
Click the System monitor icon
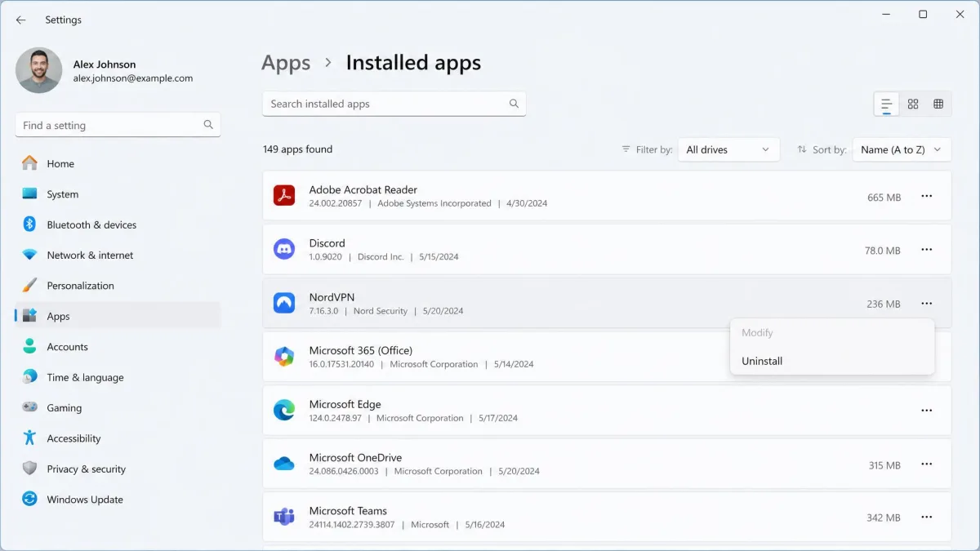tap(29, 194)
